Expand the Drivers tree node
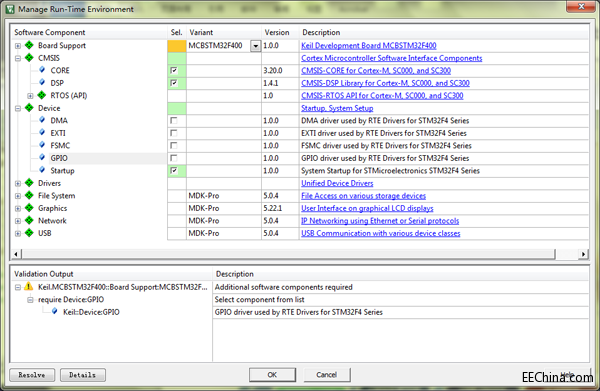Image resolution: width=600 pixels, height=391 pixels. point(18,183)
